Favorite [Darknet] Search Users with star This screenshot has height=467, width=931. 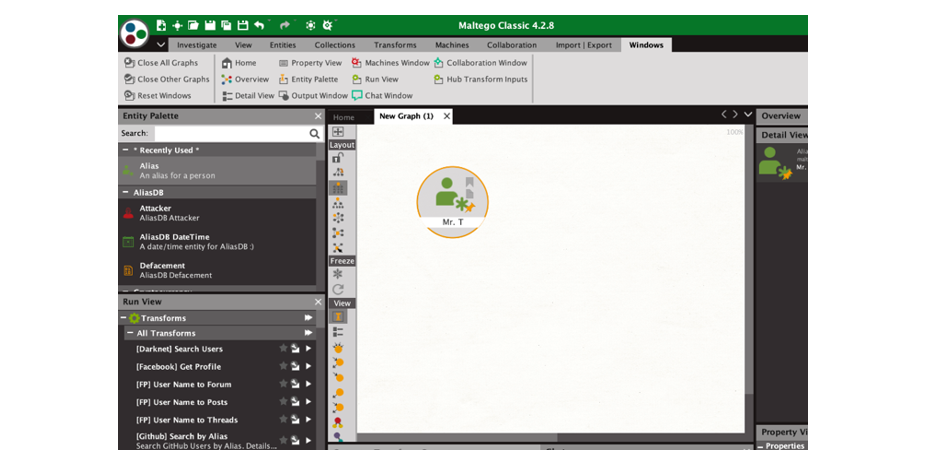click(283, 348)
